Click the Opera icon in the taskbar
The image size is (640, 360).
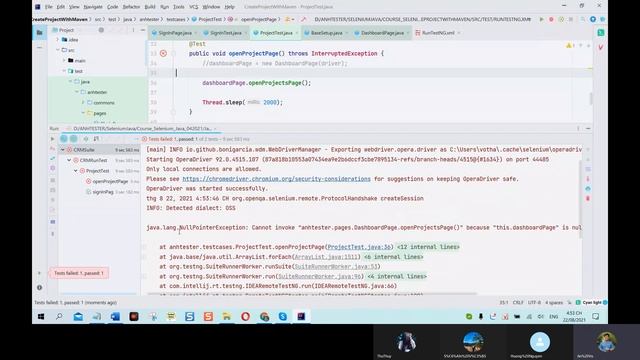(245, 316)
